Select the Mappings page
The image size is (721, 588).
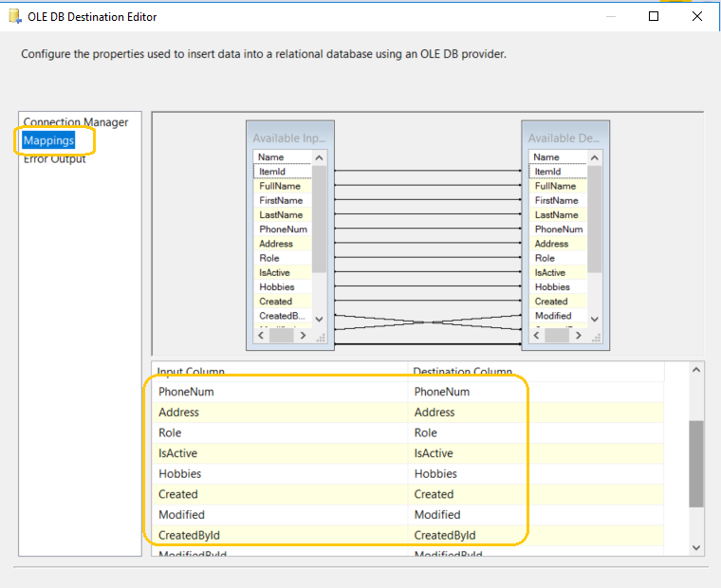click(x=48, y=140)
